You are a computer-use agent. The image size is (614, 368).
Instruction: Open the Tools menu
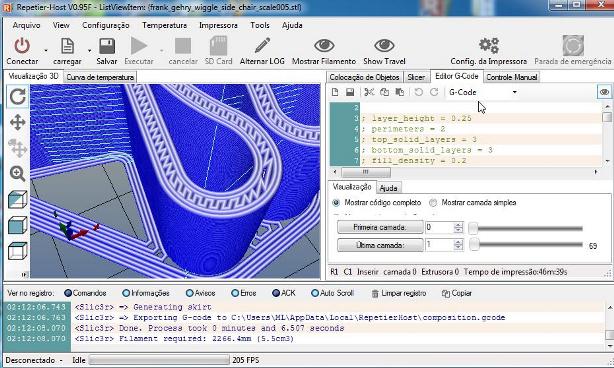click(x=260, y=25)
